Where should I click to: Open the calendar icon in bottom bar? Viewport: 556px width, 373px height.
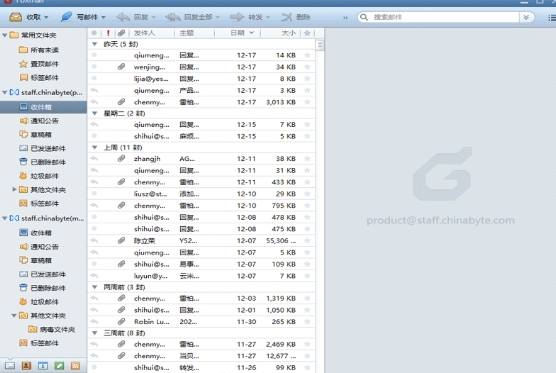pyautogui.click(x=43, y=366)
